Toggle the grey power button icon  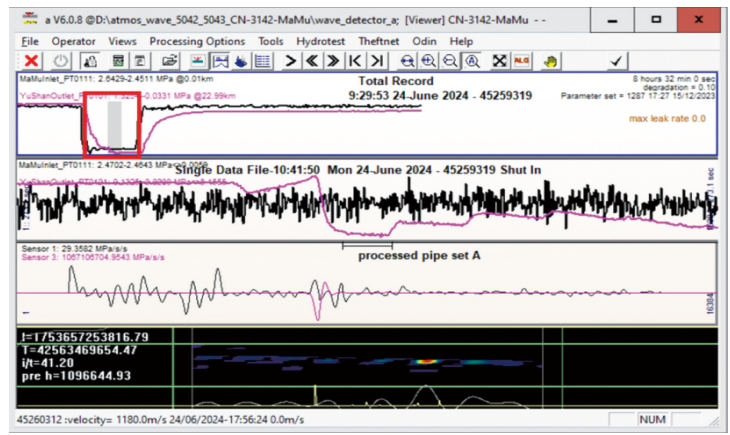pos(60,60)
